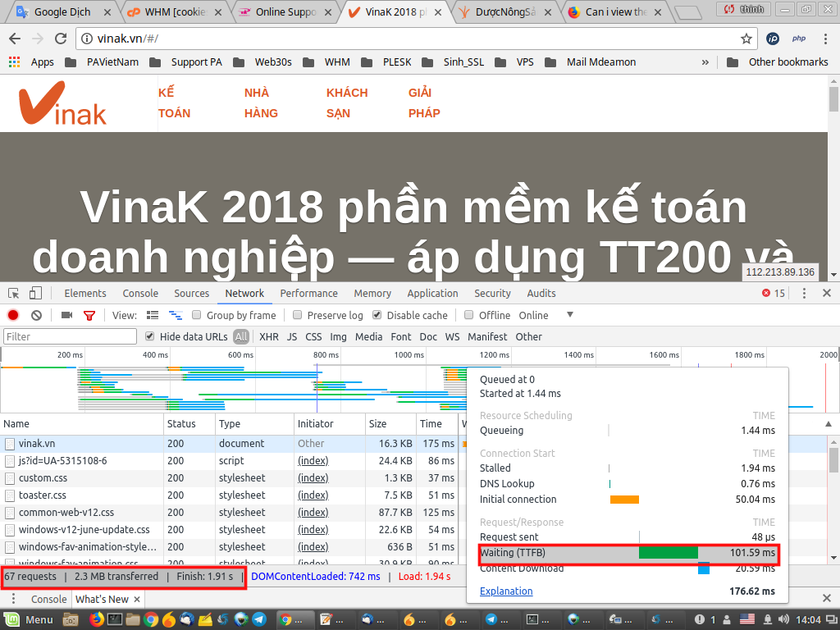
Task: Open the GIẢI PHÁP menu link
Action: [x=424, y=103]
